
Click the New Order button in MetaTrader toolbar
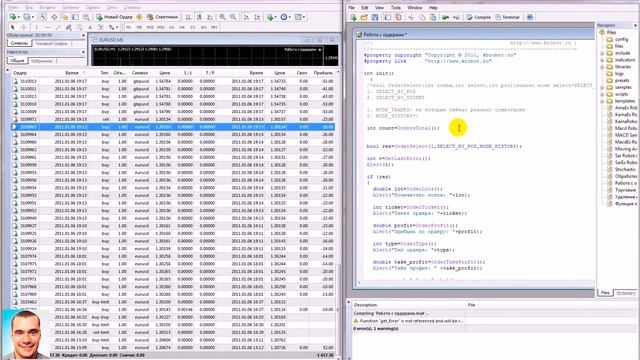click(114, 17)
